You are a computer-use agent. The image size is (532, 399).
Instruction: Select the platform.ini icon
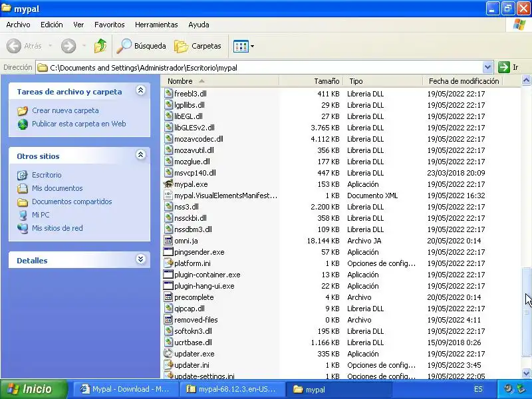pos(168,263)
